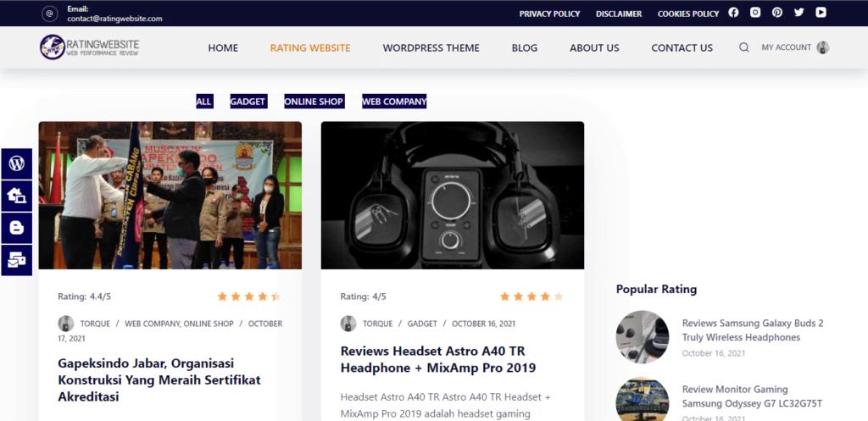
Task: Open the YouTube channel icon
Action: [x=821, y=12]
